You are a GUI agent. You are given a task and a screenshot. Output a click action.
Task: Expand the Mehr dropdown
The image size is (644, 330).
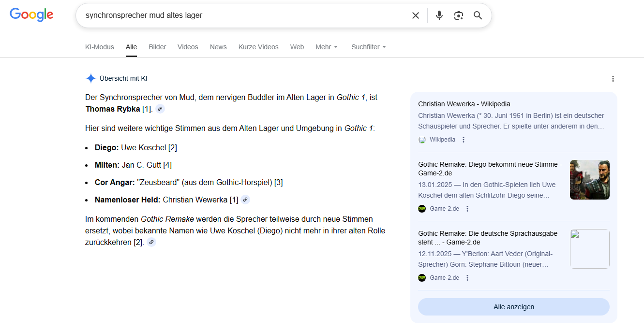coord(327,47)
